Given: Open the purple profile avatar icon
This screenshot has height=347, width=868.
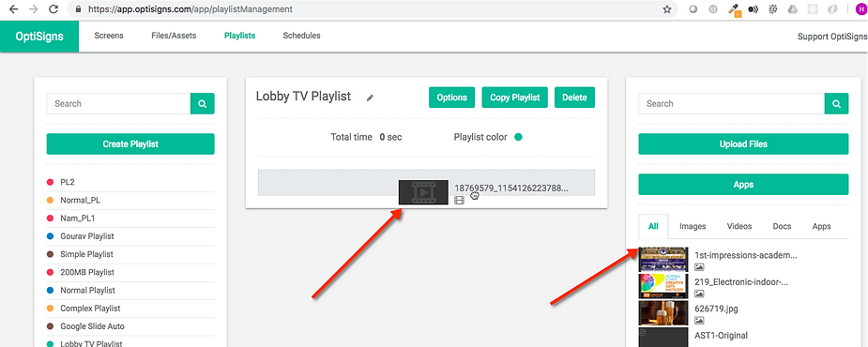Looking at the screenshot, I should click(x=862, y=9).
